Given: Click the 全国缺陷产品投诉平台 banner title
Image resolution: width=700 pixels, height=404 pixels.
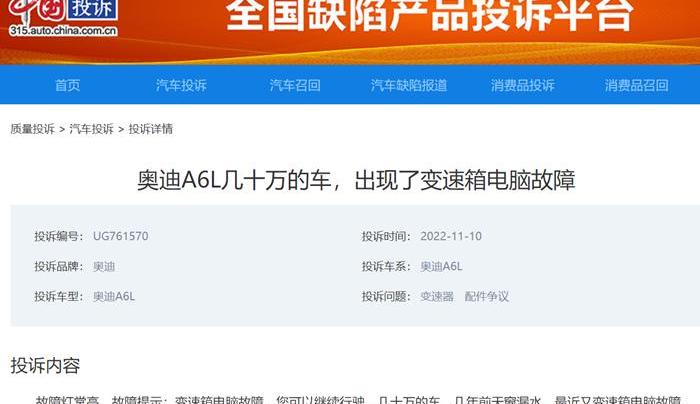Looking at the screenshot, I should coord(429,14).
